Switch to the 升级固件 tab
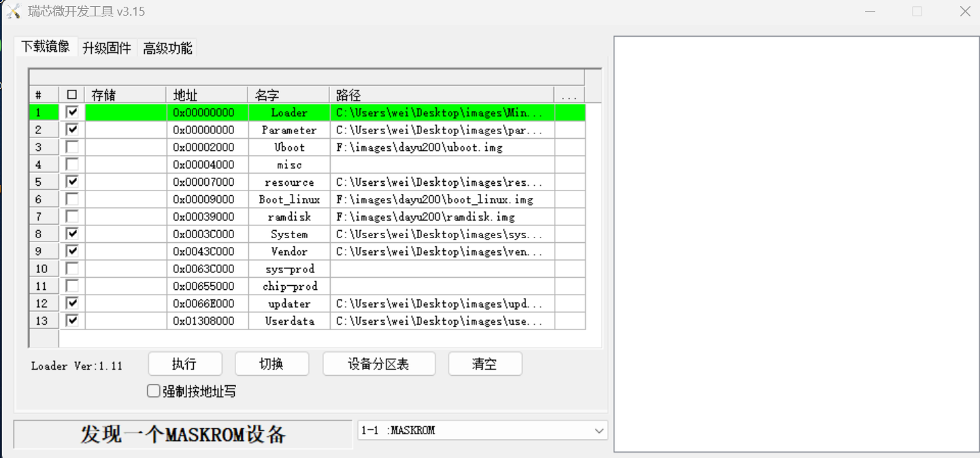 point(106,48)
